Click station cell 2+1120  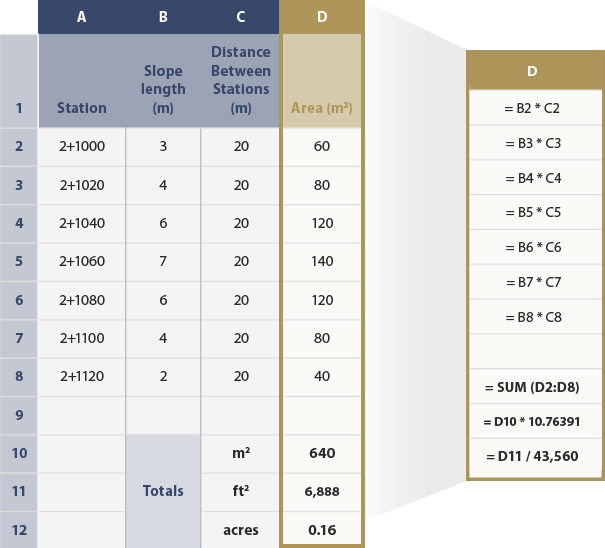pyautogui.click(x=82, y=377)
